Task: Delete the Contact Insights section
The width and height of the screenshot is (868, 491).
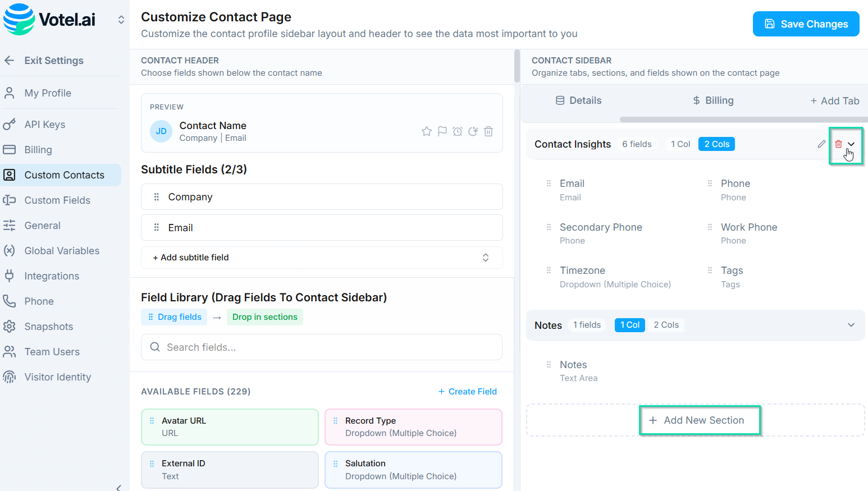Action: pyautogui.click(x=838, y=144)
